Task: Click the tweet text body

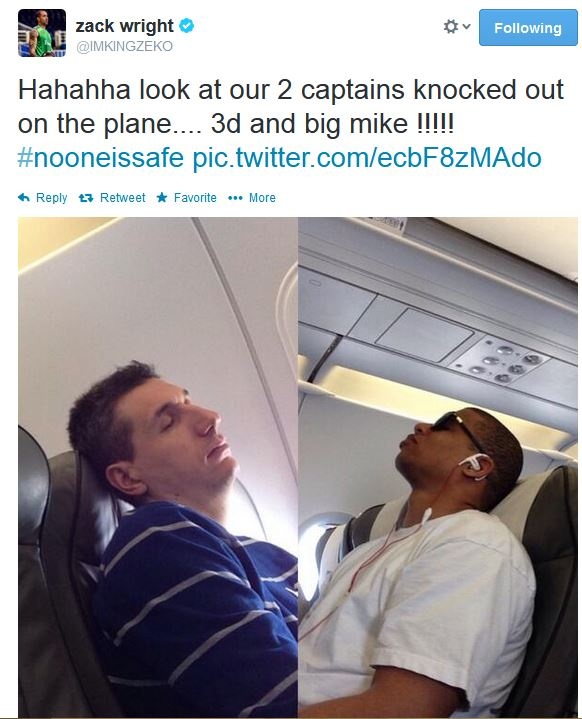Action: [x=291, y=123]
